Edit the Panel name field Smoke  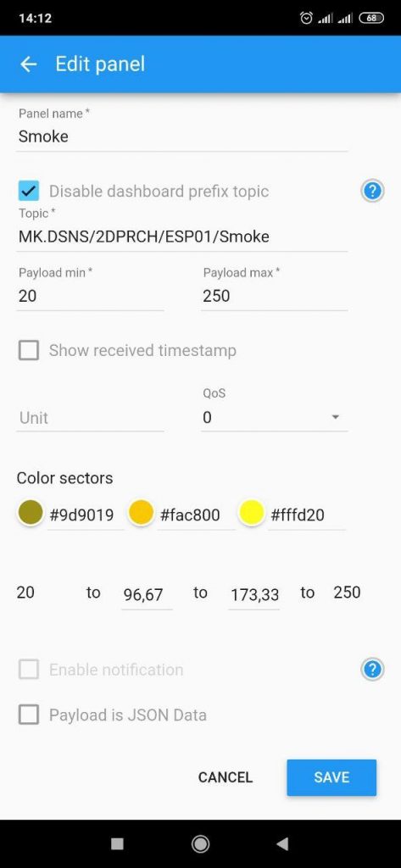click(x=182, y=136)
